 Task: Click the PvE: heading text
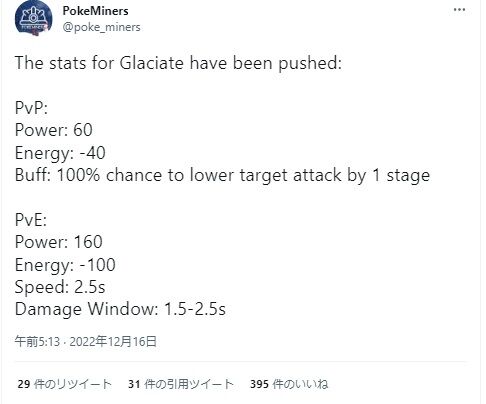pyautogui.click(x=31, y=220)
